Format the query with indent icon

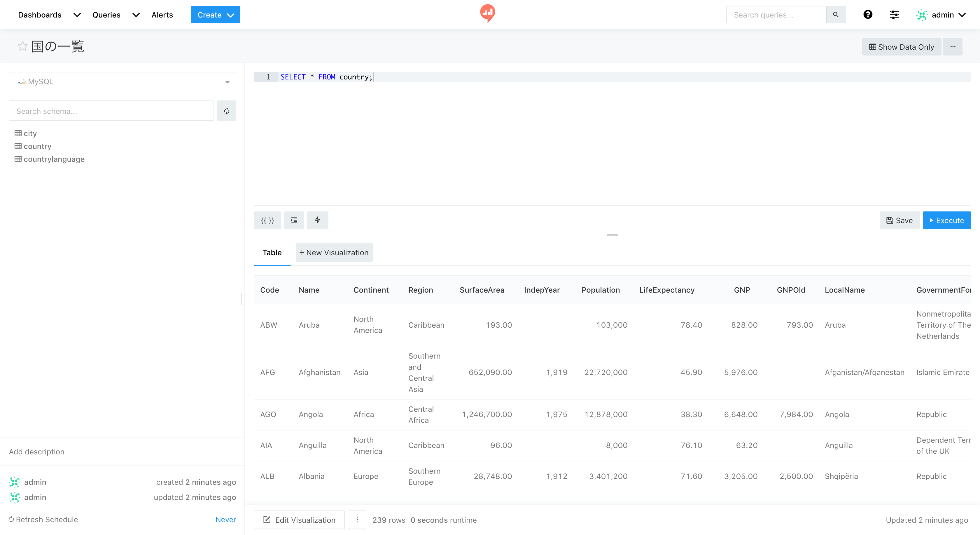point(294,220)
